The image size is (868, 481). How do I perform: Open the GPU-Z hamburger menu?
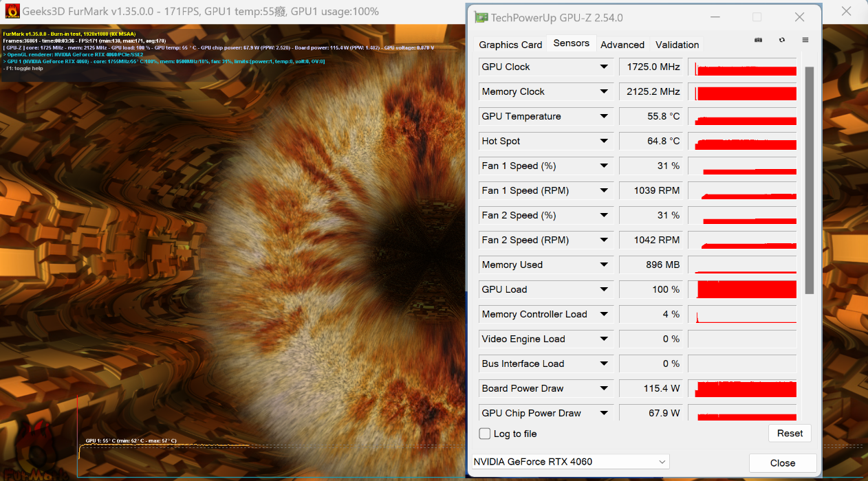tap(805, 40)
